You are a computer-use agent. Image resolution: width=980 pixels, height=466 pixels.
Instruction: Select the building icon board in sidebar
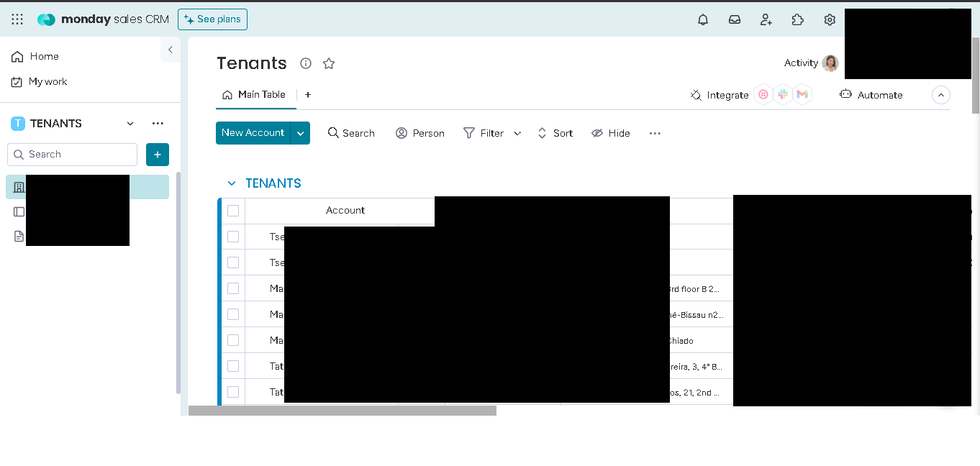pos(19,187)
